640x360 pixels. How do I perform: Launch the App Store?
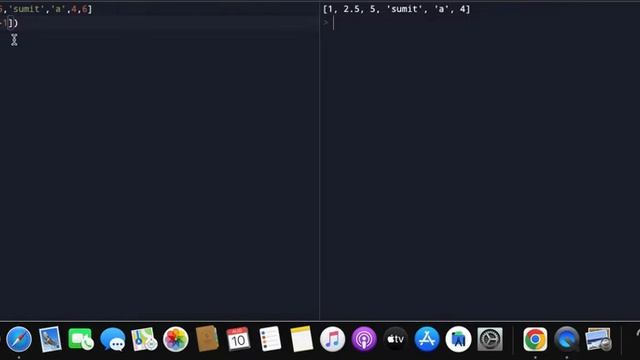(427, 339)
